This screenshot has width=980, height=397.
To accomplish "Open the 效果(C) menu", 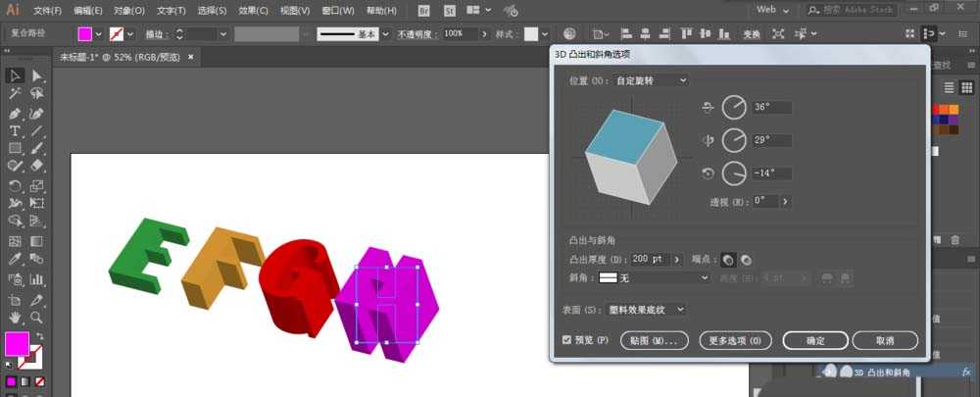I will coord(253,11).
